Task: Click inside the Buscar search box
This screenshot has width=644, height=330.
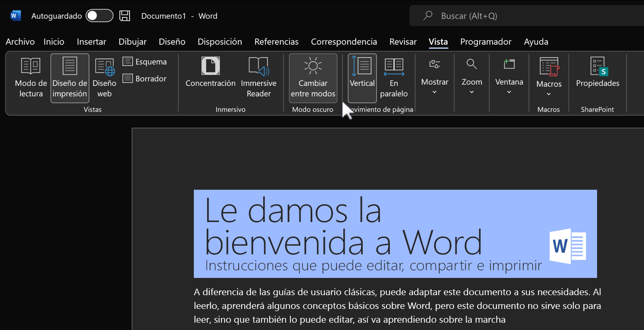Action: 526,16
